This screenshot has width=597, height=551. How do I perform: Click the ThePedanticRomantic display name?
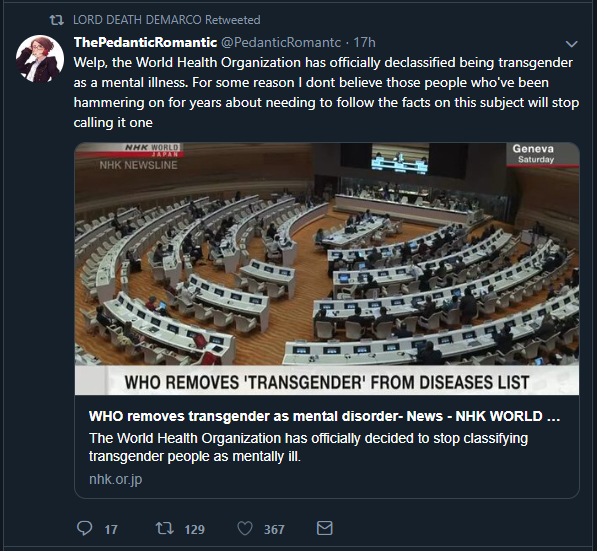click(x=145, y=42)
